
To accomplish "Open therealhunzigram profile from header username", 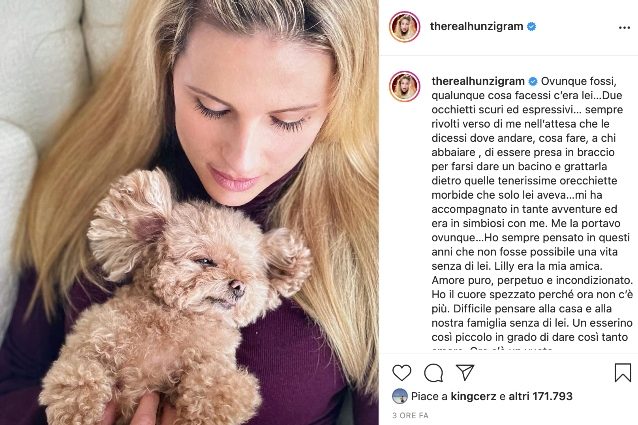I will point(476,26).
